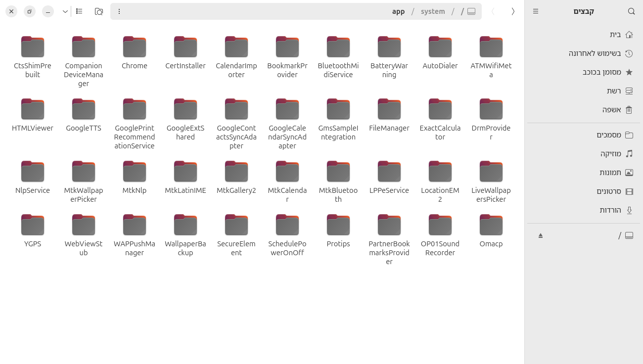
Task: Go to Home (בית) in the sidebar
Action: [x=584, y=35]
